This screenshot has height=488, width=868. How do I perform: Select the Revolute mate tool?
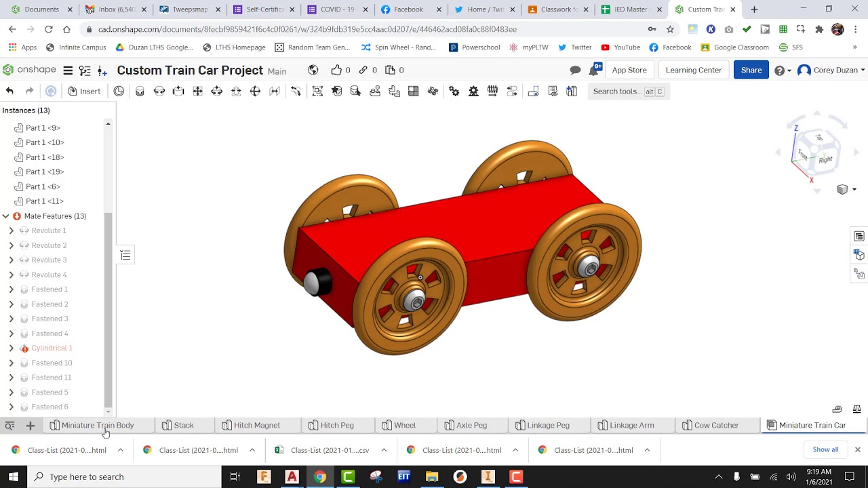(159, 91)
